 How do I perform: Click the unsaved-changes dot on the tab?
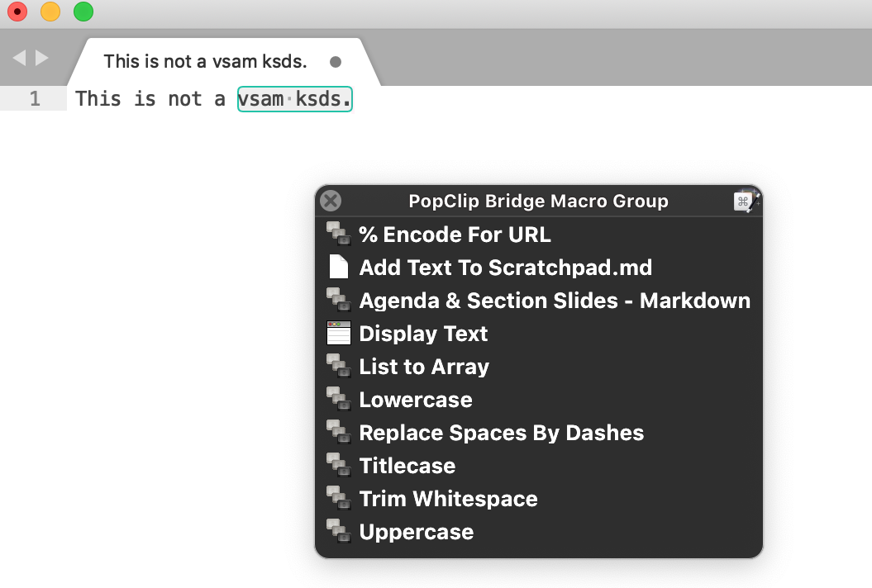(x=336, y=62)
